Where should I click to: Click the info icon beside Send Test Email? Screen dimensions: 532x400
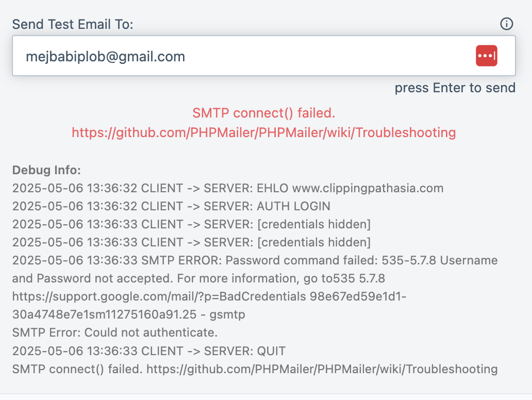pyautogui.click(x=507, y=24)
